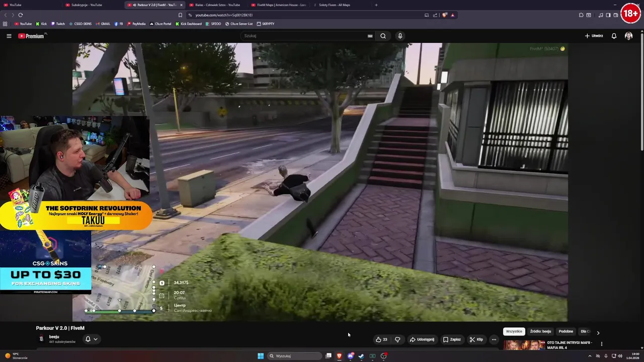
Task: Open Steam from the taskbar
Action: 361,356
